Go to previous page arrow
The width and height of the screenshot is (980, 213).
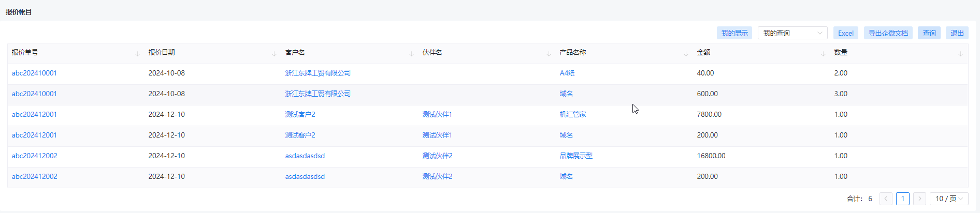[x=886, y=199]
